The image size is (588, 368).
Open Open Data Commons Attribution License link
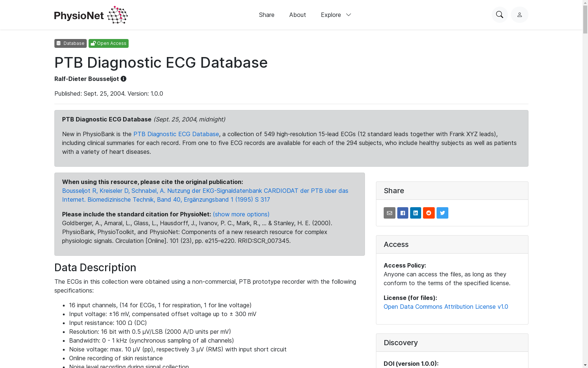(x=446, y=307)
